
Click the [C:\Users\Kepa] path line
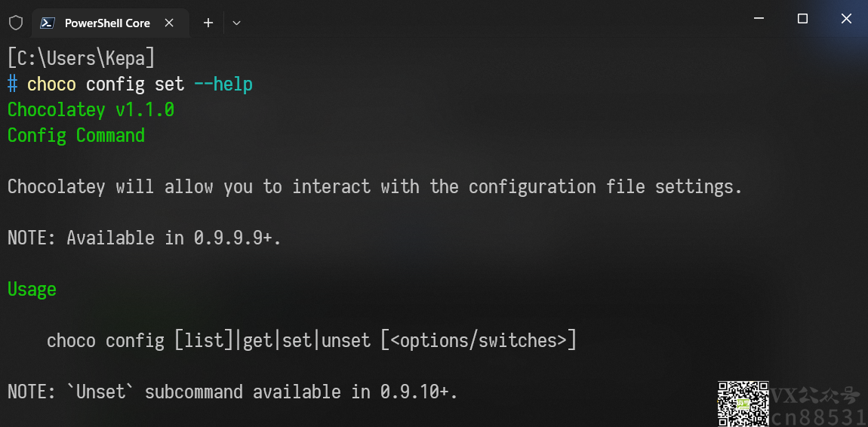click(x=81, y=58)
